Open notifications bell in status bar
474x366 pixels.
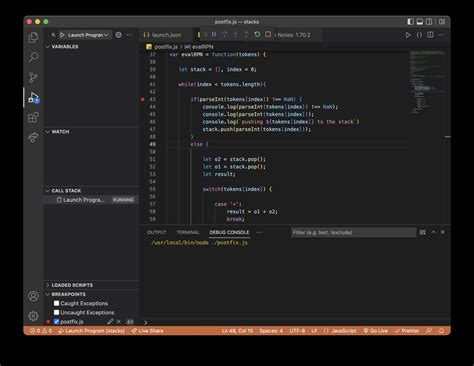(x=441, y=331)
